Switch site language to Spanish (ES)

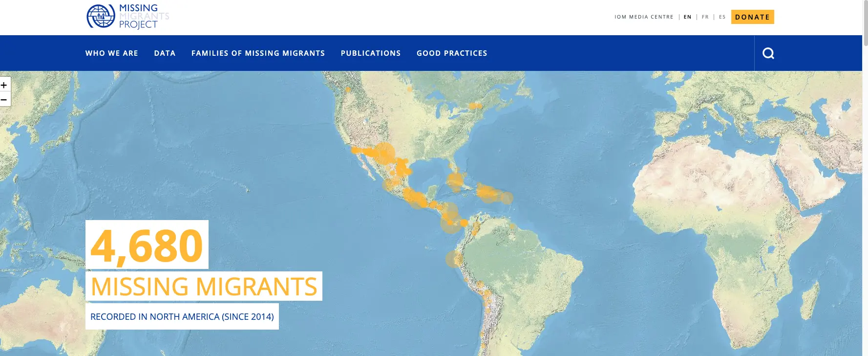722,17
